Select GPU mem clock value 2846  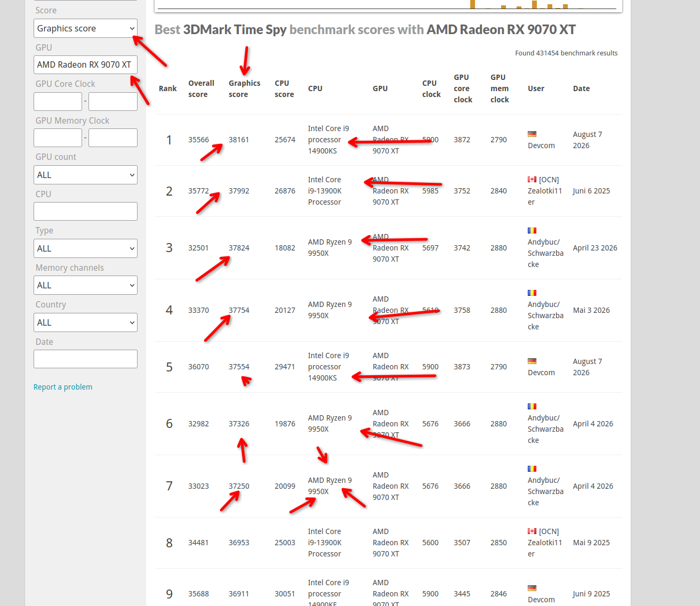tap(498, 594)
